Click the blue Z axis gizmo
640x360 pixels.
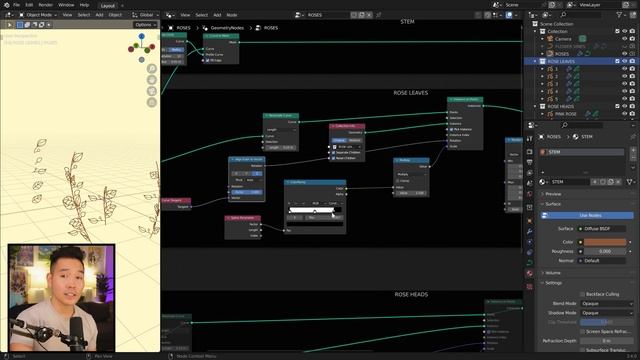click(x=142, y=36)
